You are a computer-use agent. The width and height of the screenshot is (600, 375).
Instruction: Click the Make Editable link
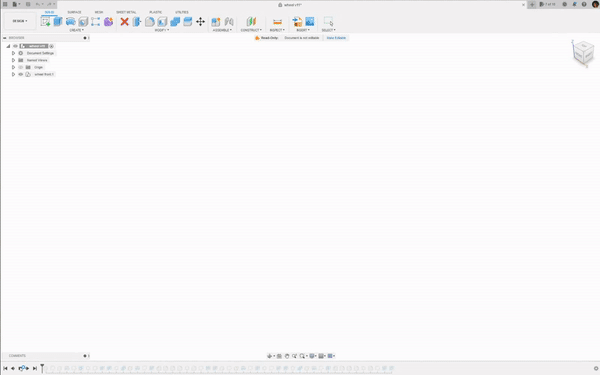tap(336, 38)
